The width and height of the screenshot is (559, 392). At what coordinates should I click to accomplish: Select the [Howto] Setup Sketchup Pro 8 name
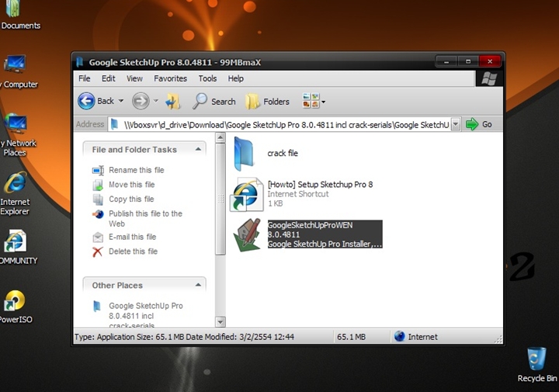click(x=320, y=185)
